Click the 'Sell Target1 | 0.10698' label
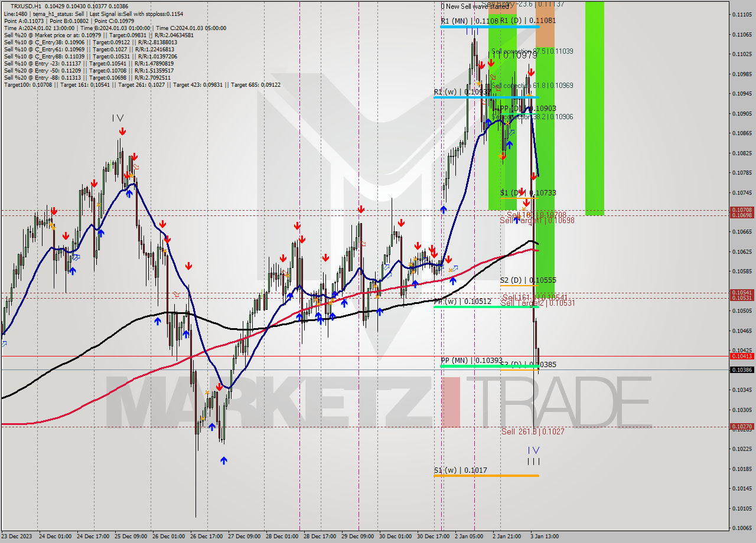 pyautogui.click(x=537, y=220)
